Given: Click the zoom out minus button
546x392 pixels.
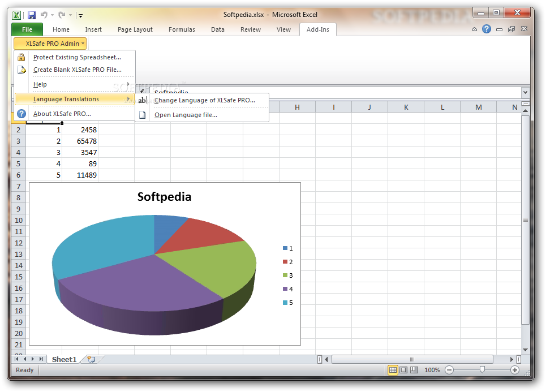Looking at the screenshot, I should pyautogui.click(x=449, y=370).
